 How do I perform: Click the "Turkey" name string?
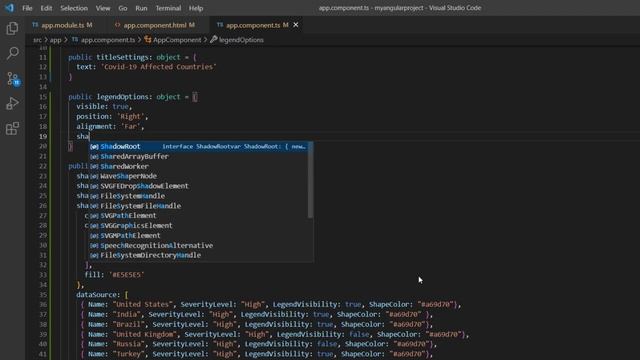[x=129, y=354]
